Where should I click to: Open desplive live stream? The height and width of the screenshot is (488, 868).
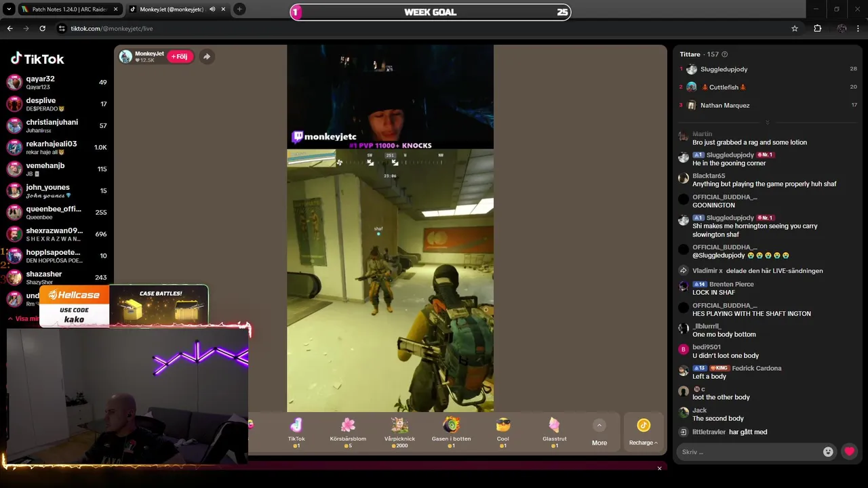pyautogui.click(x=57, y=104)
